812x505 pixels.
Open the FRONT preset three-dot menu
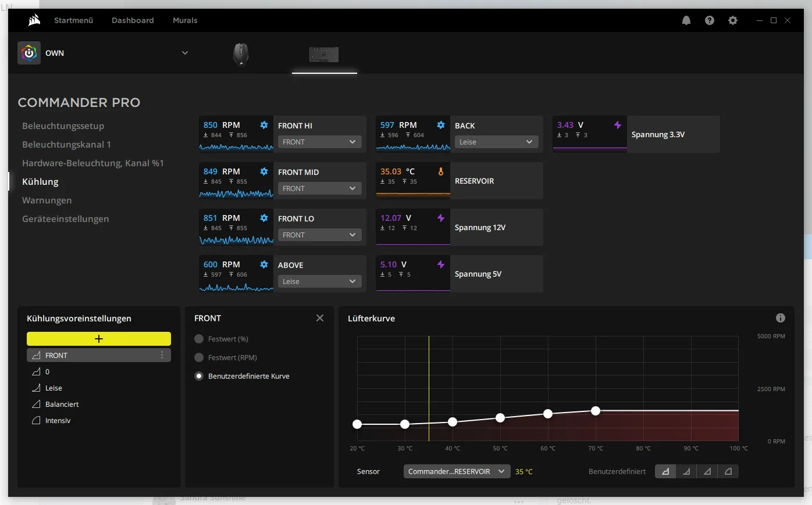(x=162, y=355)
